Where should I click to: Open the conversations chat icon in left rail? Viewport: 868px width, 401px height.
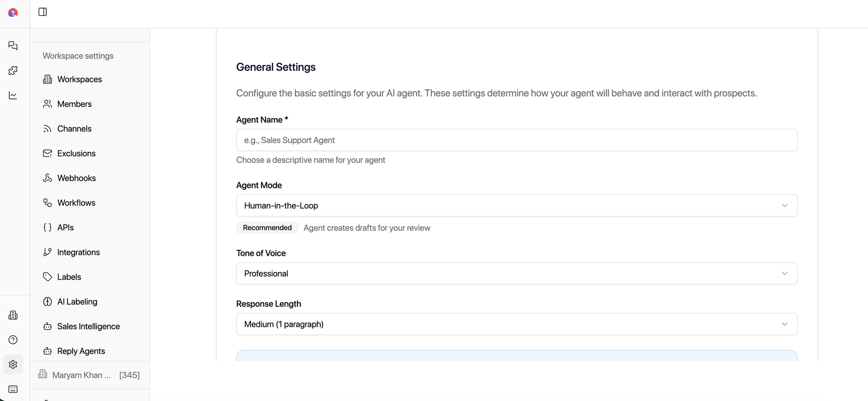coord(13,45)
